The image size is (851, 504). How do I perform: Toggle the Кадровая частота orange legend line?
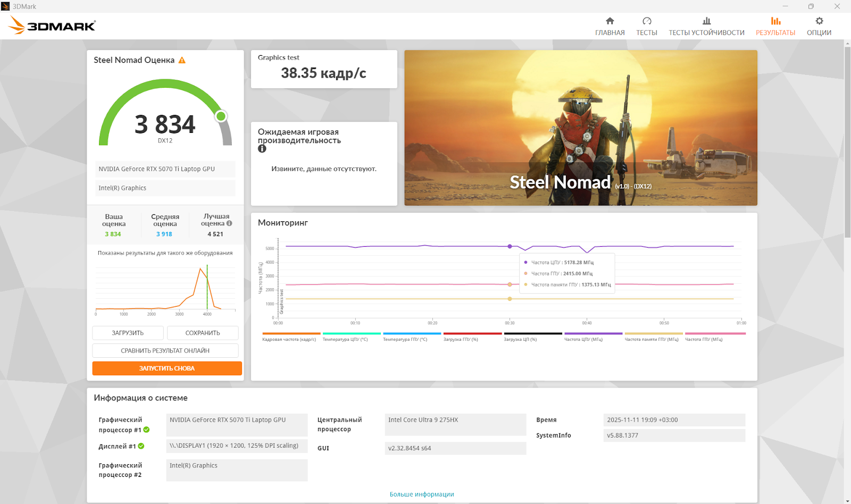click(291, 334)
